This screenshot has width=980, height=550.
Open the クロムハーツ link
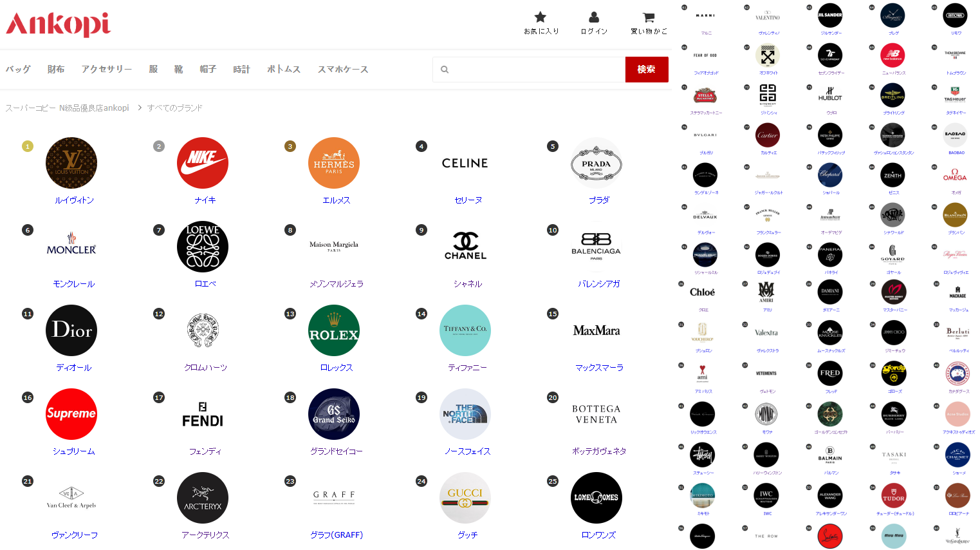tap(205, 368)
